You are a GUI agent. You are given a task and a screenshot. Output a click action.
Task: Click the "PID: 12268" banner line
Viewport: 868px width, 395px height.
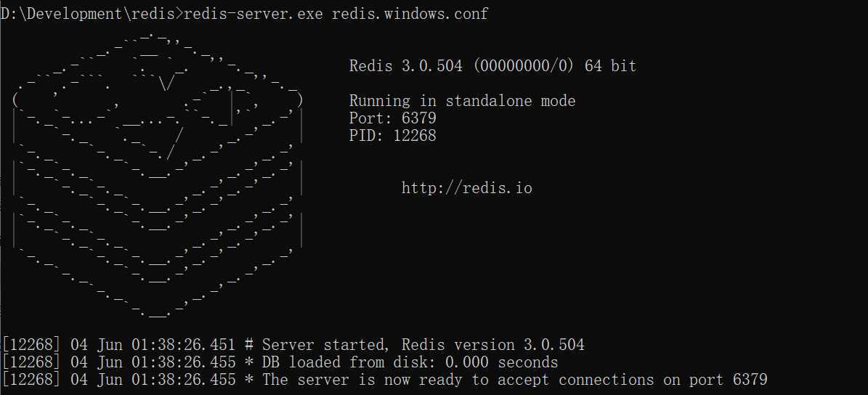[392, 136]
